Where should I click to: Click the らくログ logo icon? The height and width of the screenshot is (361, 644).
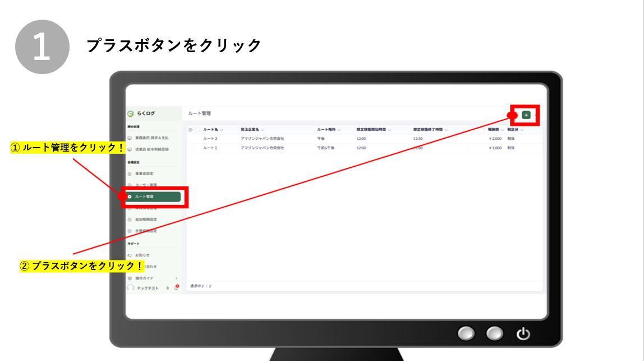coord(131,113)
